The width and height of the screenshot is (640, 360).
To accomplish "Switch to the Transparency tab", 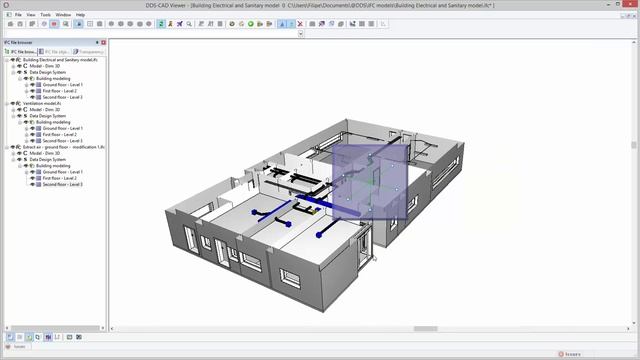I will [89, 52].
